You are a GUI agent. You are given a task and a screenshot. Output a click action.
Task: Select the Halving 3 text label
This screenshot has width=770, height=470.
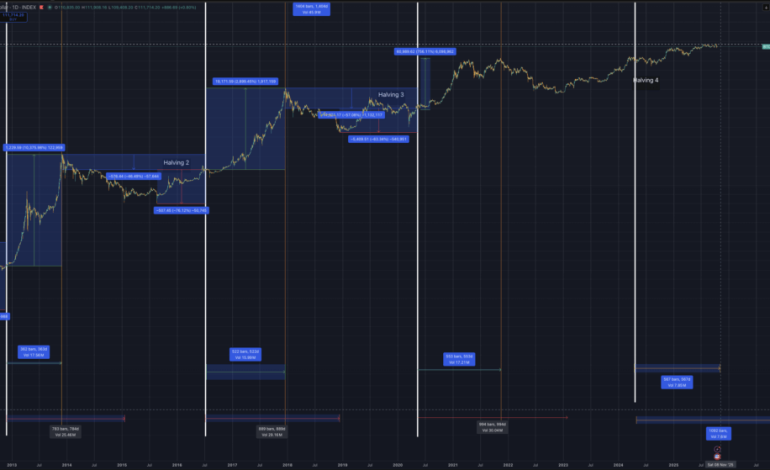(x=391, y=95)
